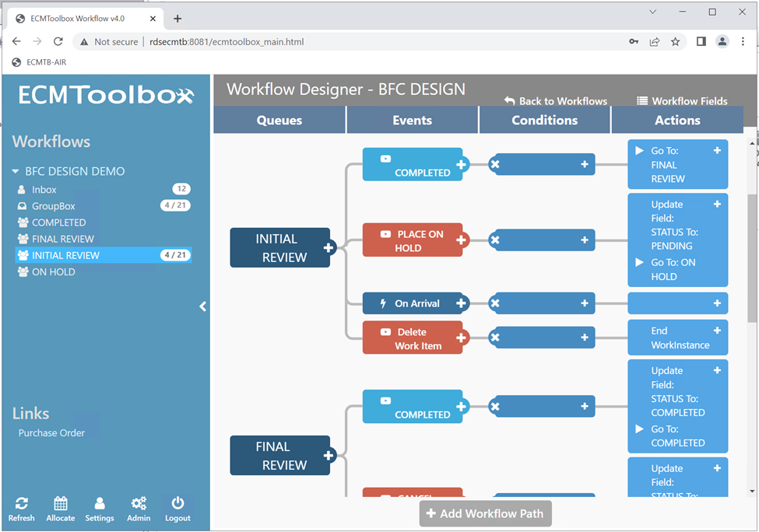
Task: Remove condition on PLACE ON HOLD row
Action: [495, 240]
